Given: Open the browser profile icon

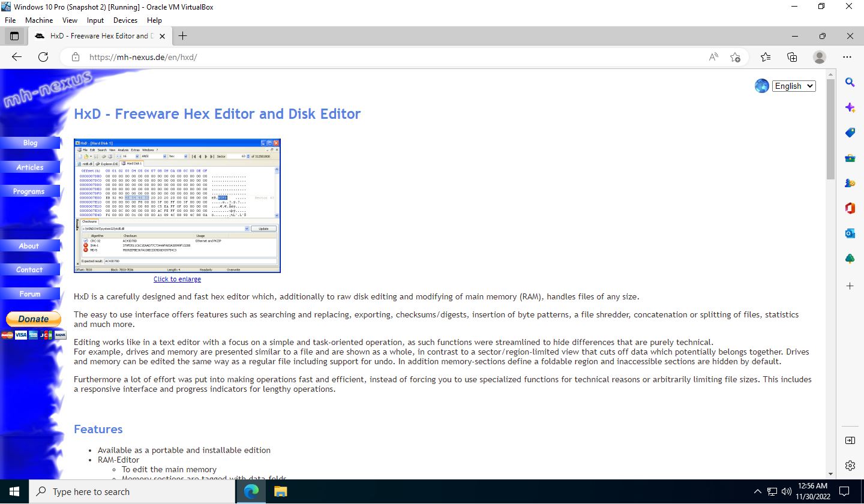Looking at the screenshot, I should (x=820, y=57).
